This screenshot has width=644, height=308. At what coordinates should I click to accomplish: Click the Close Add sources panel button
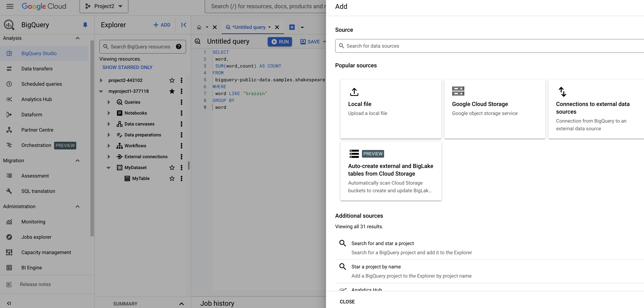pyautogui.click(x=347, y=301)
